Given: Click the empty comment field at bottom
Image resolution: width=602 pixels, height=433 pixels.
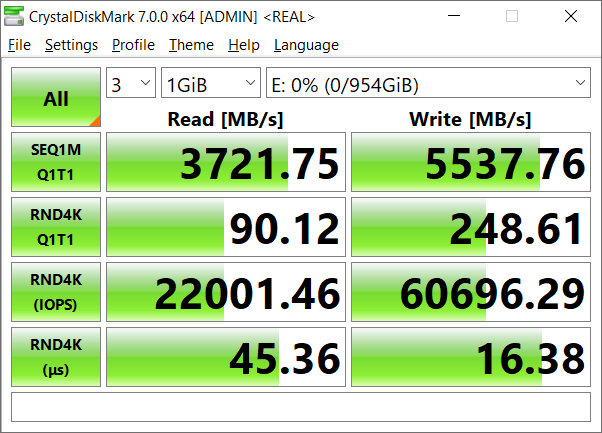Looking at the screenshot, I should point(301,407).
